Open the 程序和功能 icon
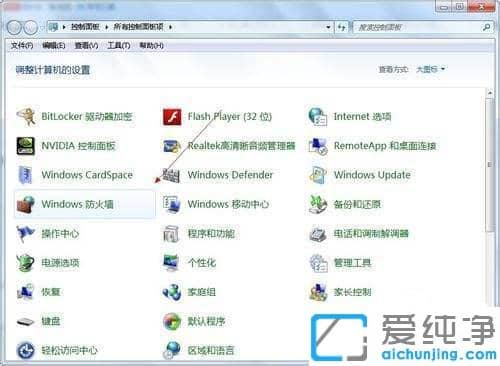 [172, 234]
